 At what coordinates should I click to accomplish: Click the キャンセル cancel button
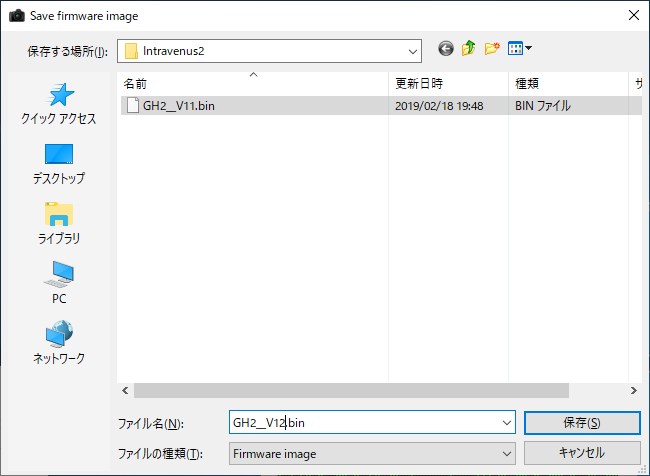(582, 453)
